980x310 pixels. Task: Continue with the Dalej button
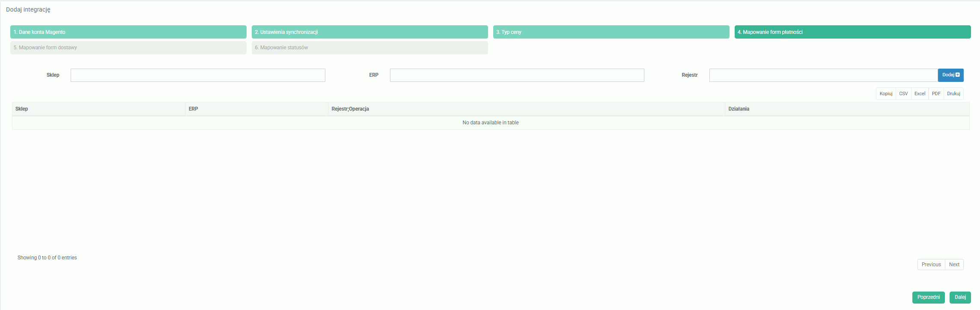tap(960, 297)
